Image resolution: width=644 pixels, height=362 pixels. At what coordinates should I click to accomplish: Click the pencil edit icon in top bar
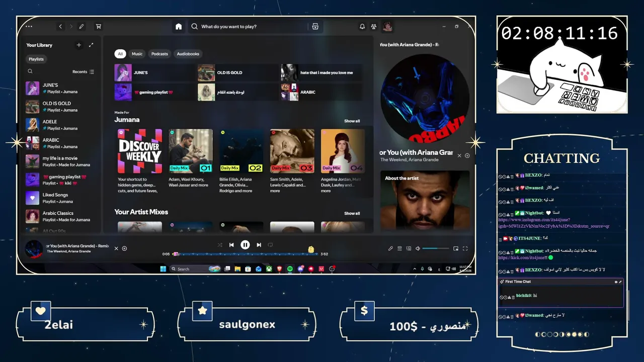pos(82,27)
